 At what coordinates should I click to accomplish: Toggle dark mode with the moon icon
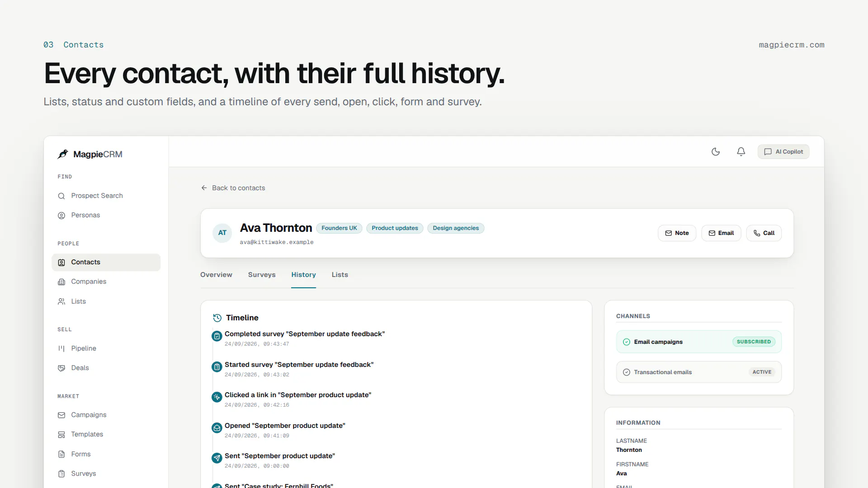pyautogui.click(x=716, y=152)
